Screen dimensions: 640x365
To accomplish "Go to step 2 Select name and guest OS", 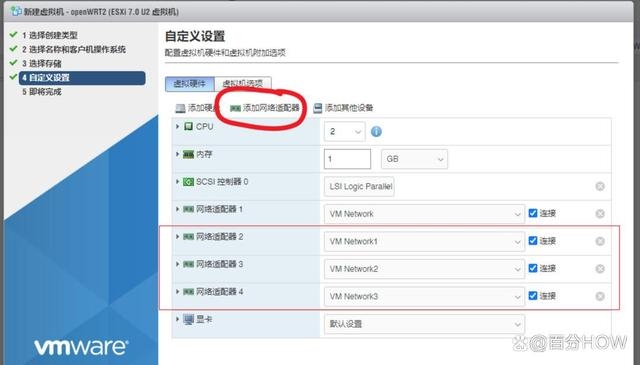I will click(x=74, y=49).
